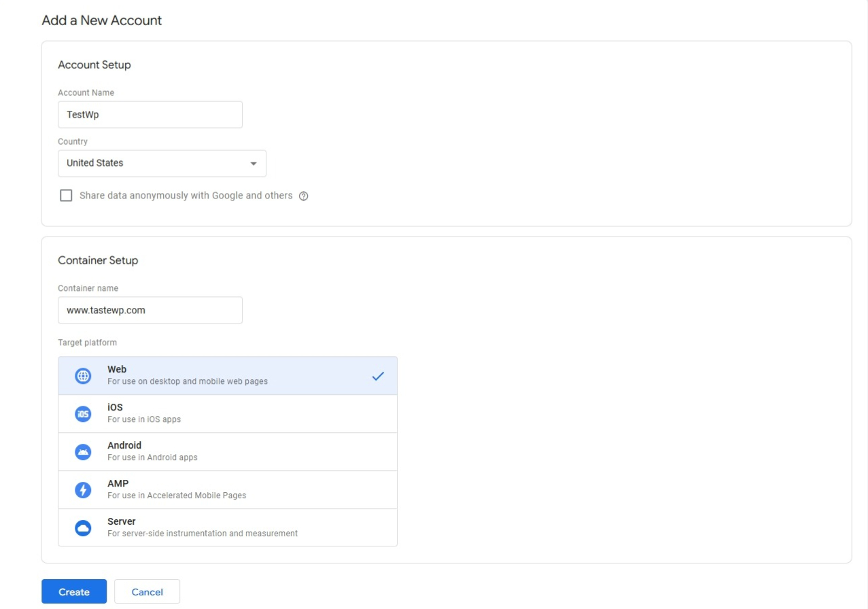Image resolution: width=868 pixels, height=609 pixels.
Task: Enable Share data anonymously checkbox
Action: [66, 196]
